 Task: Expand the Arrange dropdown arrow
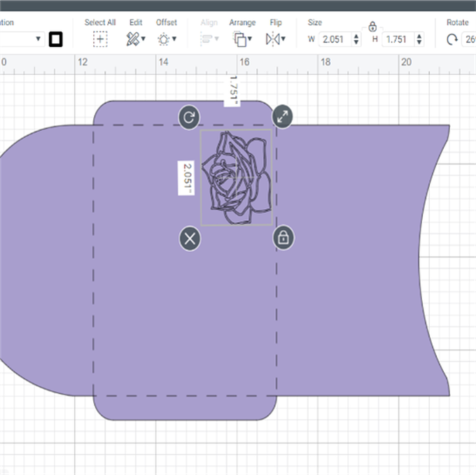(x=250, y=38)
